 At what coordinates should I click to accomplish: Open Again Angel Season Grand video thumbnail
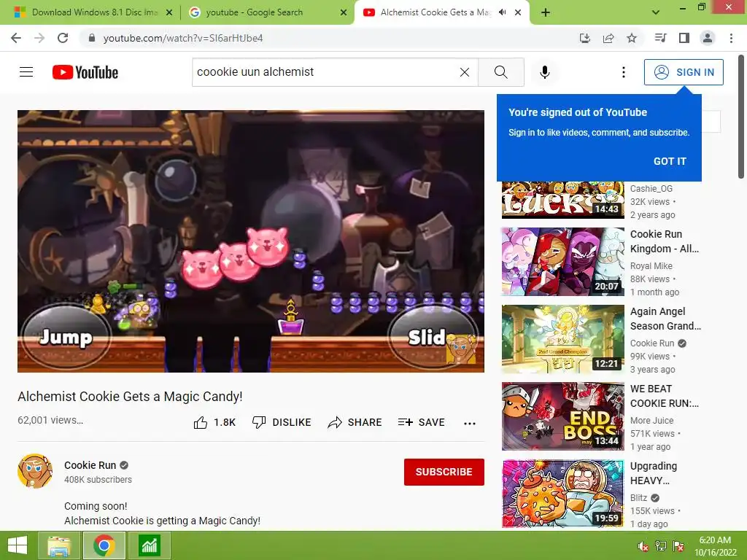(562, 339)
